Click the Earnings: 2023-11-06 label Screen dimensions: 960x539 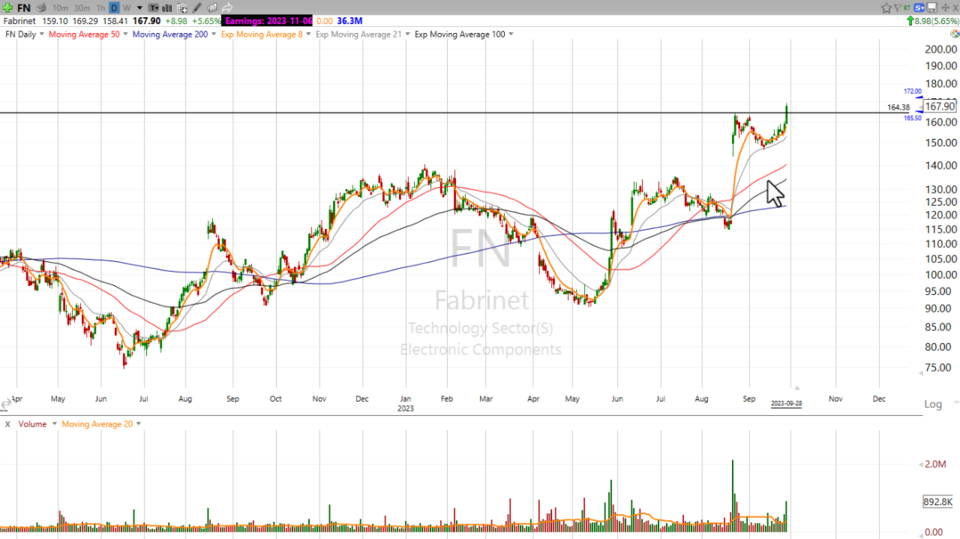(268, 21)
